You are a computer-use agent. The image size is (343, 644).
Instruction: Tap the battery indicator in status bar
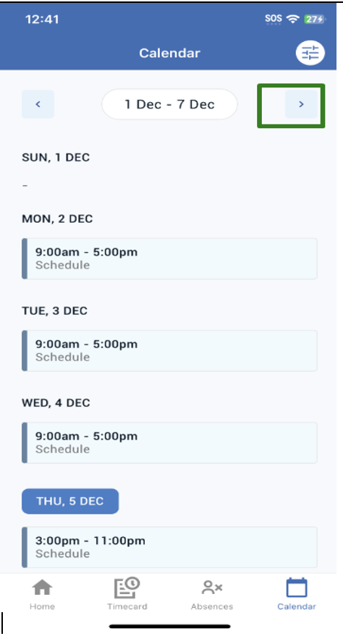point(315,19)
